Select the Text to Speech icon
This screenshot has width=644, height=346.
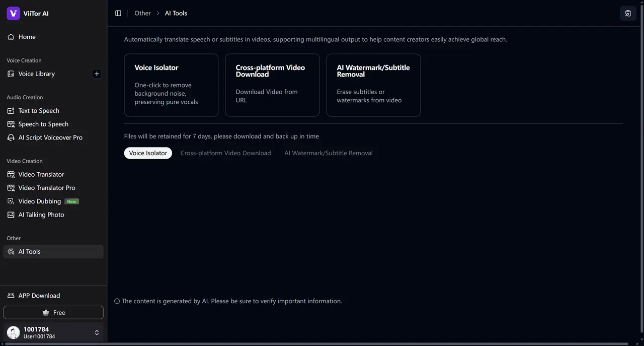coord(11,111)
